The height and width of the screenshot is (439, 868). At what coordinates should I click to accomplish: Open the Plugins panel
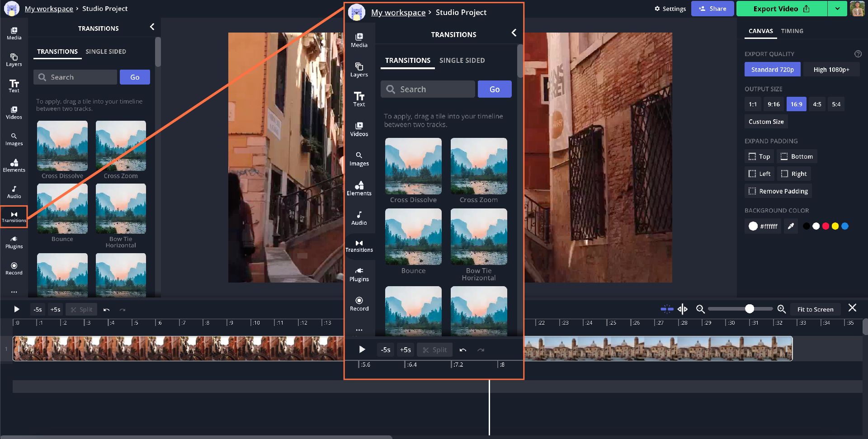(14, 242)
